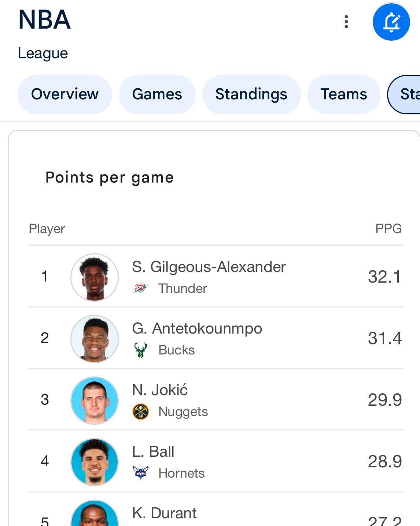Open L. Ball's player photo
420x526 pixels.
coord(95,462)
